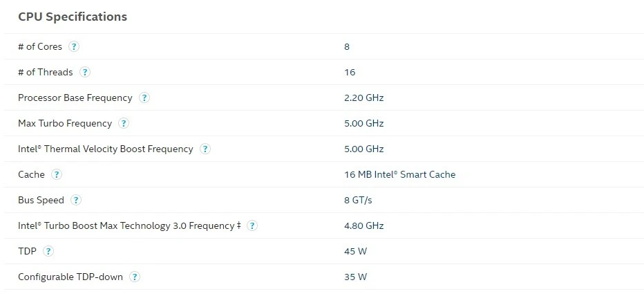
Task: Open the Max Turbo Frequency help tooltip icon
Action: click(x=124, y=123)
